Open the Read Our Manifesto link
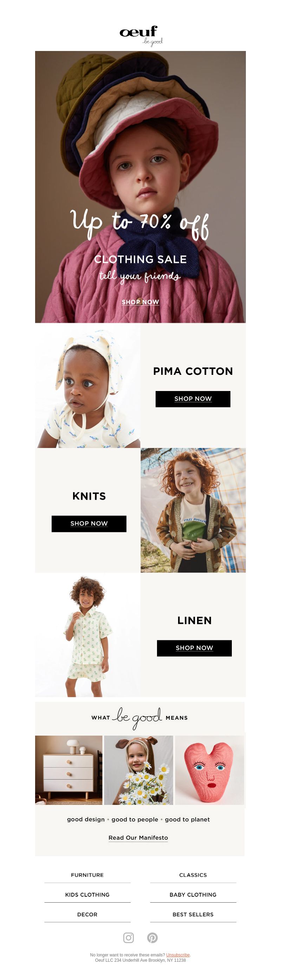The height and width of the screenshot is (980, 281). coord(138,838)
